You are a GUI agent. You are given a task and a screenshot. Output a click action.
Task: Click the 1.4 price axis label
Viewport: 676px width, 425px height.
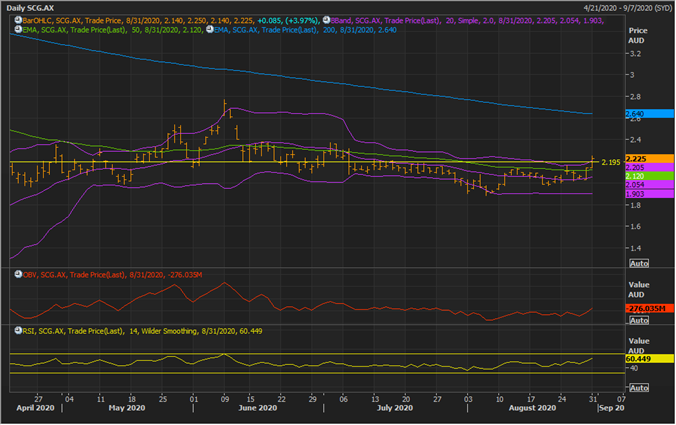click(x=635, y=248)
